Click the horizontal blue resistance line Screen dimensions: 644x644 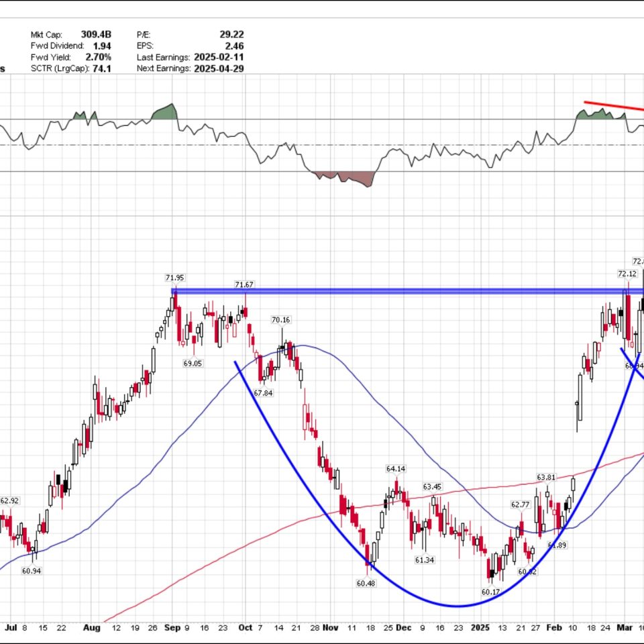(402, 291)
